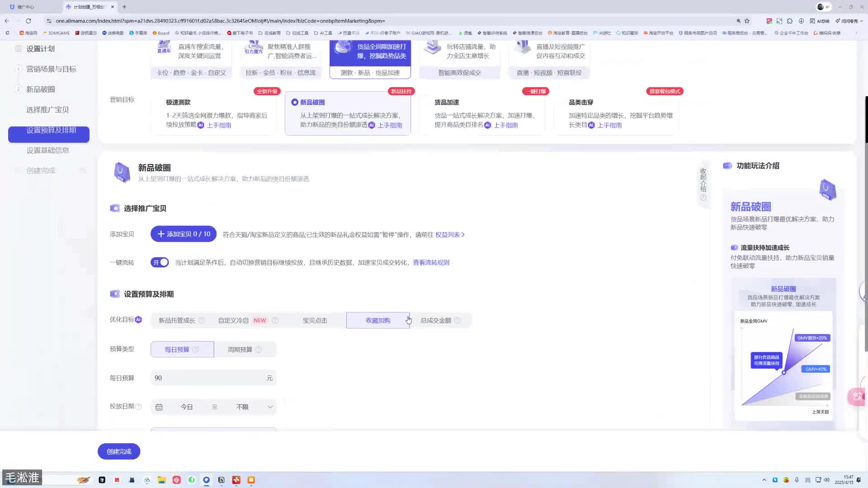Click the 设置计划 sidebar icon

(x=18, y=48)
